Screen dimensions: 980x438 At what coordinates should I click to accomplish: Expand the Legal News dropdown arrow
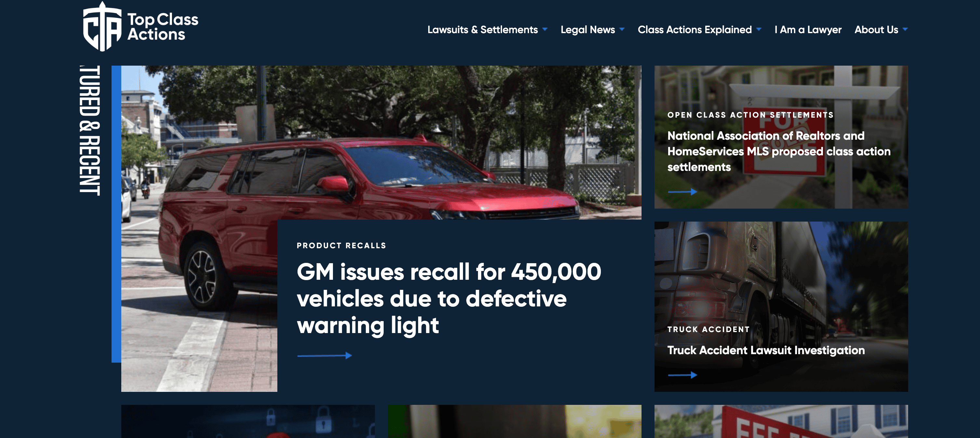[622, 29]
